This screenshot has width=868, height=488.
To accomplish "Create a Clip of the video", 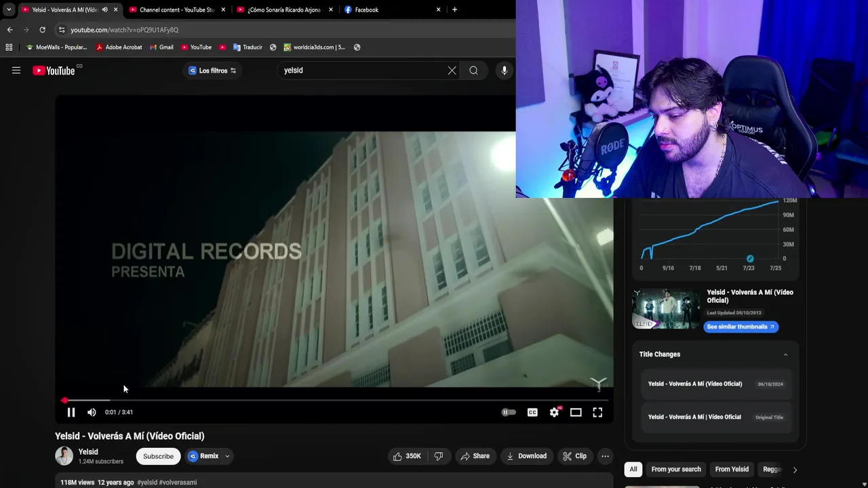I will click(574, 456).
